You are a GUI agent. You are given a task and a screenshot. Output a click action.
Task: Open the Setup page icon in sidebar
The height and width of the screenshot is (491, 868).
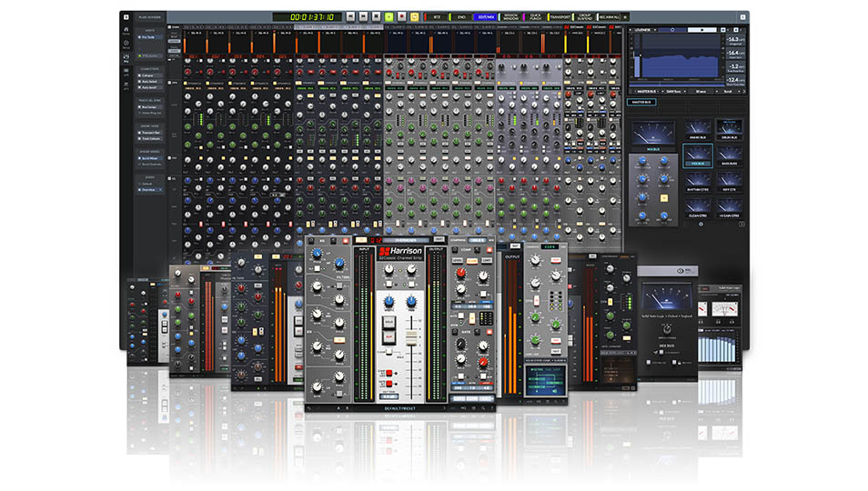coord(126,45)
